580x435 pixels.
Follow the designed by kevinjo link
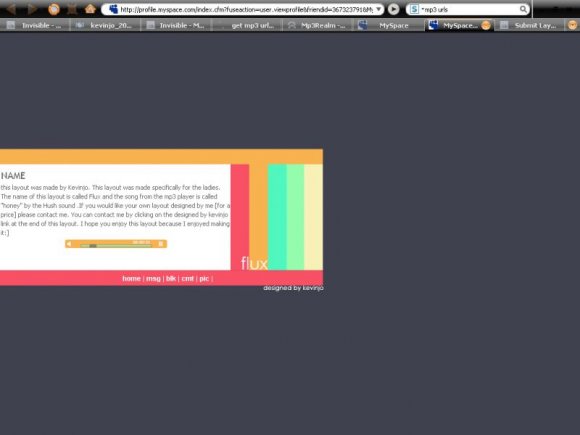293,288
